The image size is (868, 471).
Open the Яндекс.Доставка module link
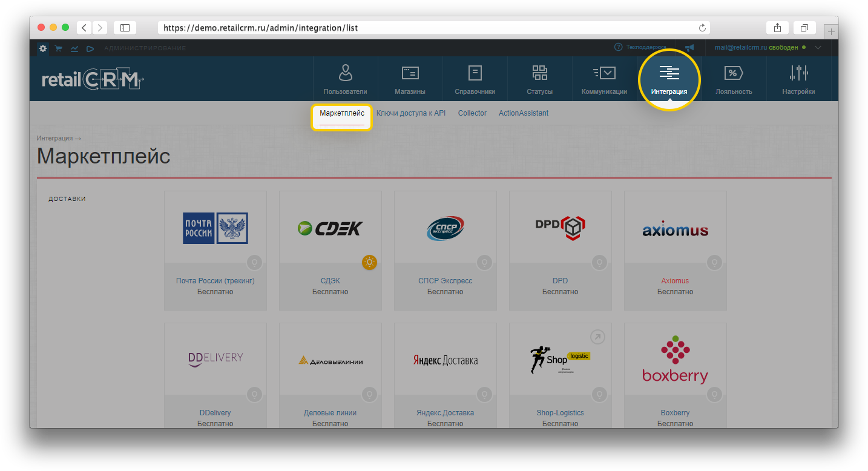pos(446,413)
